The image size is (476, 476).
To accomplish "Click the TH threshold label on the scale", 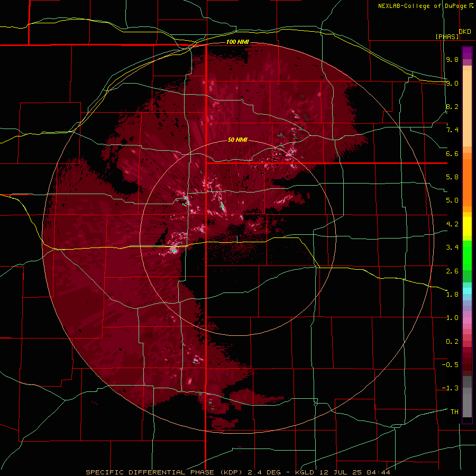I will tap(454, 412).
